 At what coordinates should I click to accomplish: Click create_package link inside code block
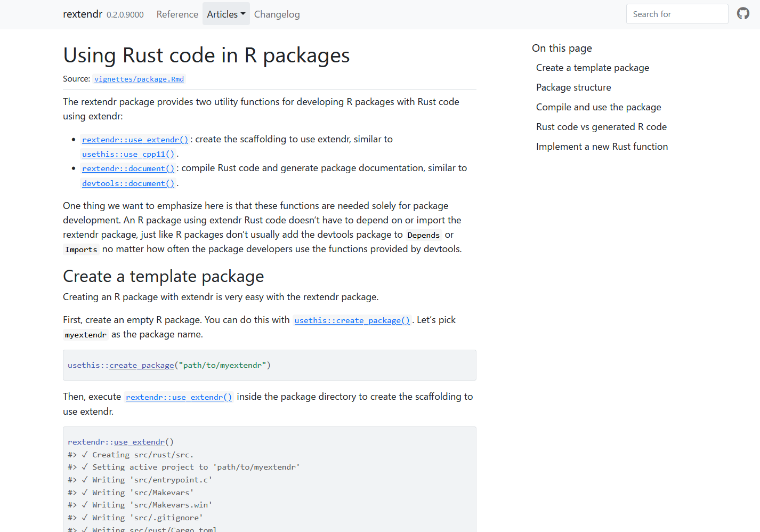(x=141, y=365)
